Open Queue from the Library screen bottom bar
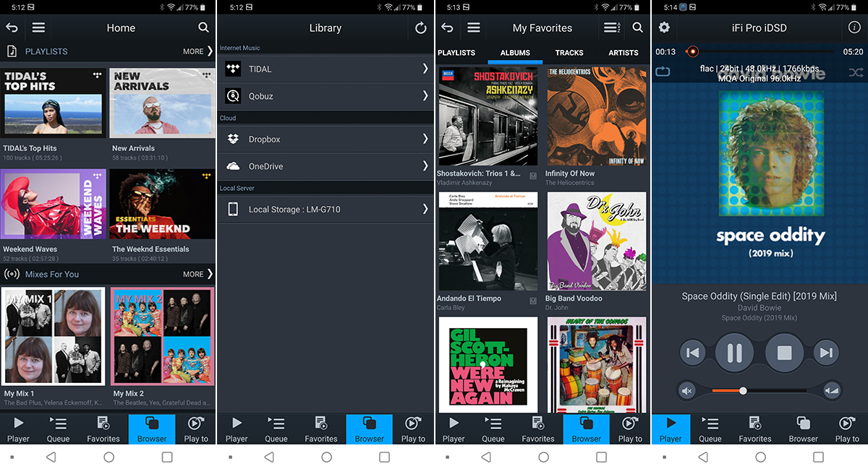Screen dimensions: 868x469 [x=276, y=429]
